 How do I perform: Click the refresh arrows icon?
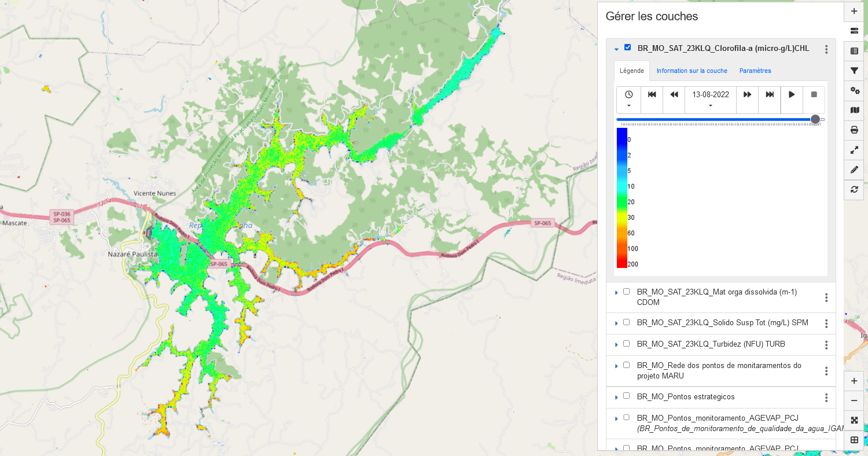pos(854,189)
